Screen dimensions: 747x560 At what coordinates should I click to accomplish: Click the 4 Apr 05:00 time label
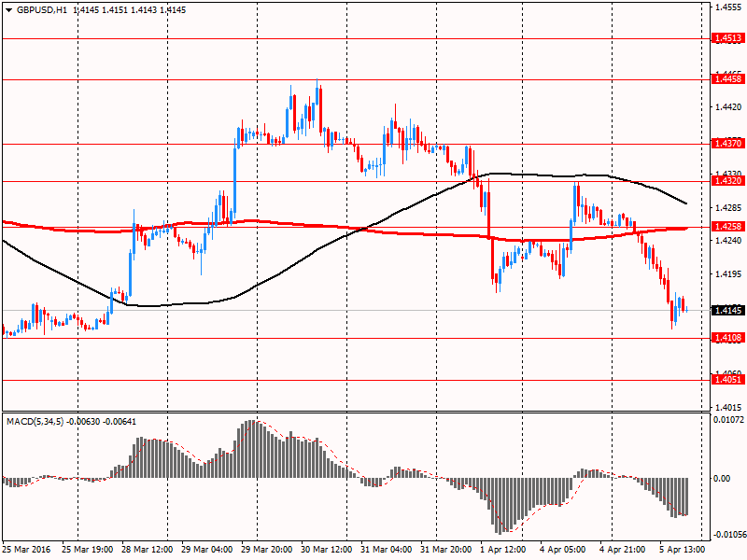563,550
